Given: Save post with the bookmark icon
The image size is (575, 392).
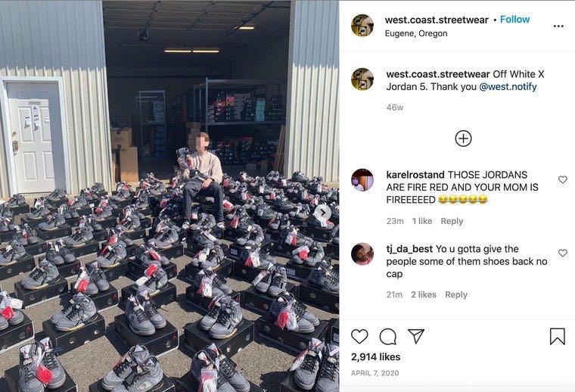Looking at the screenshot, I should (x=557, y=336).
